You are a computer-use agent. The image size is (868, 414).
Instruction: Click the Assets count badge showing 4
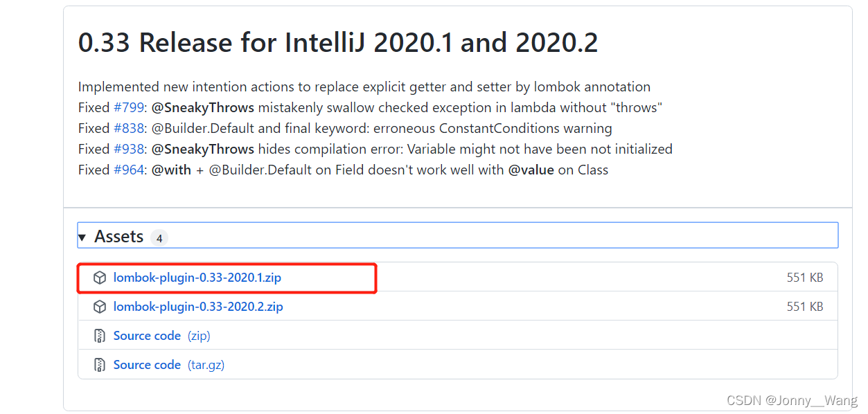(159, 238)
